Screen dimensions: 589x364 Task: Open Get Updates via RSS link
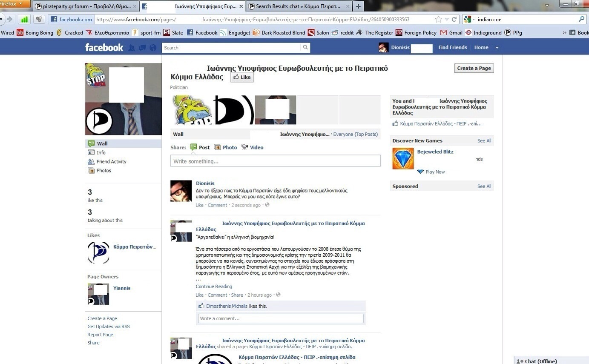(x=109, y=327)
